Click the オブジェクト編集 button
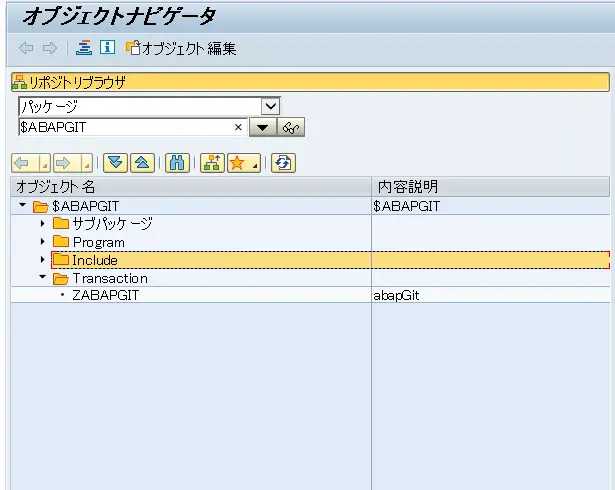The width and height of the screenshot is (615, 490). coord(181,48)
